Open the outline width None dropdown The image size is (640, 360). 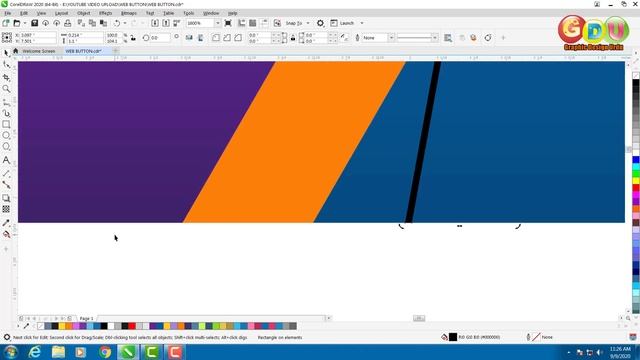click(x=391, y=38)
